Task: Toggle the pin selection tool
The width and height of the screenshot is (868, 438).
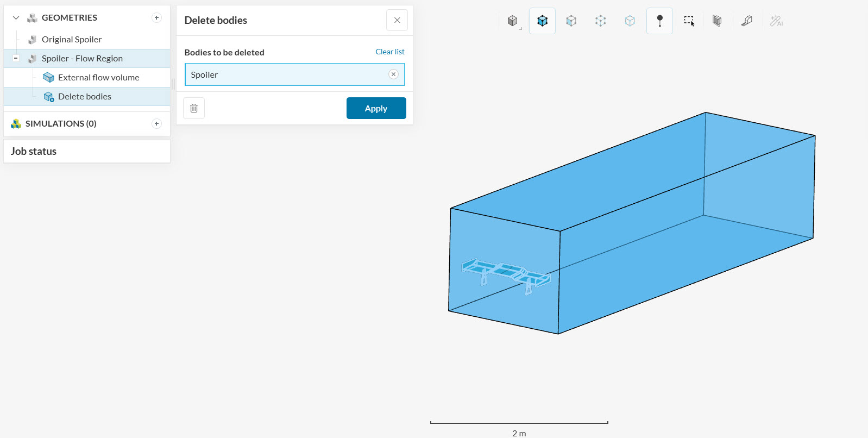Action: pyautogui.click(x=659, y=21)
